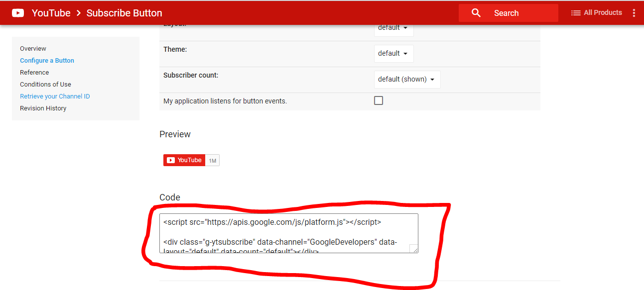Viewport: 644px width, 290px height.
Task: Open Conditions of Use page
Action: tap(45, 85)
